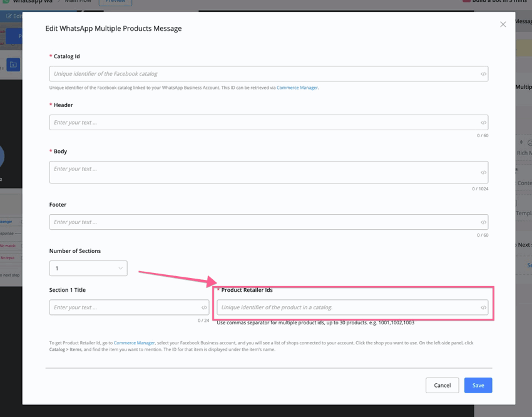
Task: Focus the Footer text field
Action: tap(263, 222)
